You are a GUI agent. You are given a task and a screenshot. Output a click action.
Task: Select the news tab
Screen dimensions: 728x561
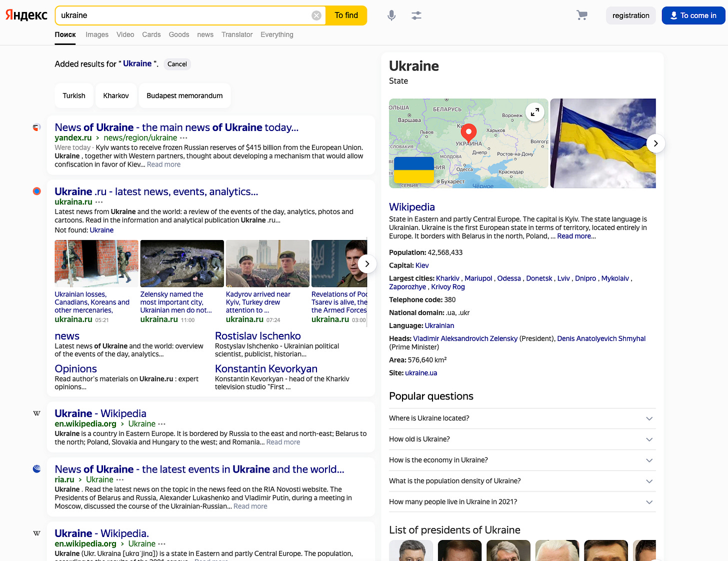tap(205, 34)
